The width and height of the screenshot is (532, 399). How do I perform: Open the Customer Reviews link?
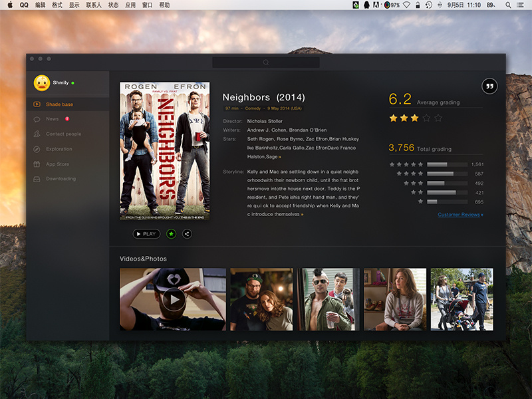(459, 214)
